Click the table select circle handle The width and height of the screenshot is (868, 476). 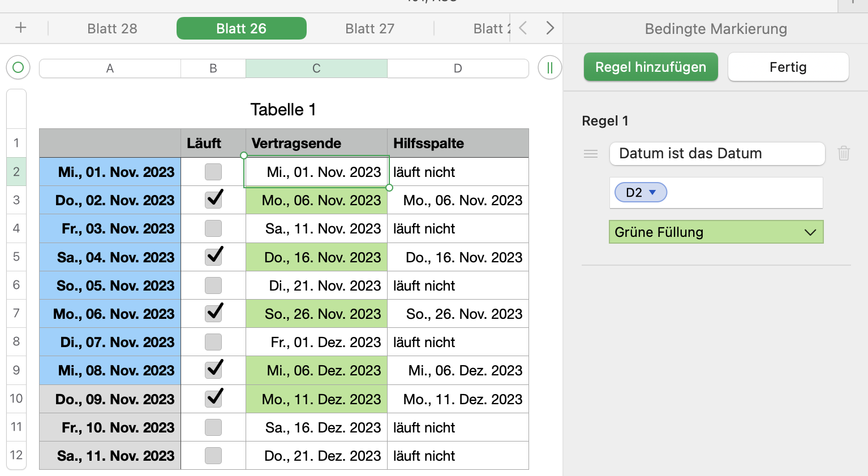pyautogui.click(x=18, y=68)
